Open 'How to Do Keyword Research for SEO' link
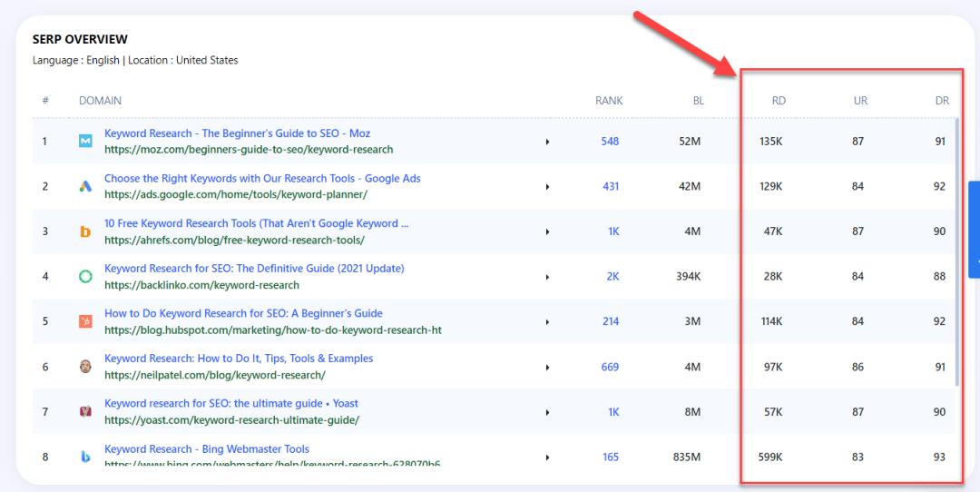The height and width of the screenshot is (492, 980). click(x=243, y=313)
